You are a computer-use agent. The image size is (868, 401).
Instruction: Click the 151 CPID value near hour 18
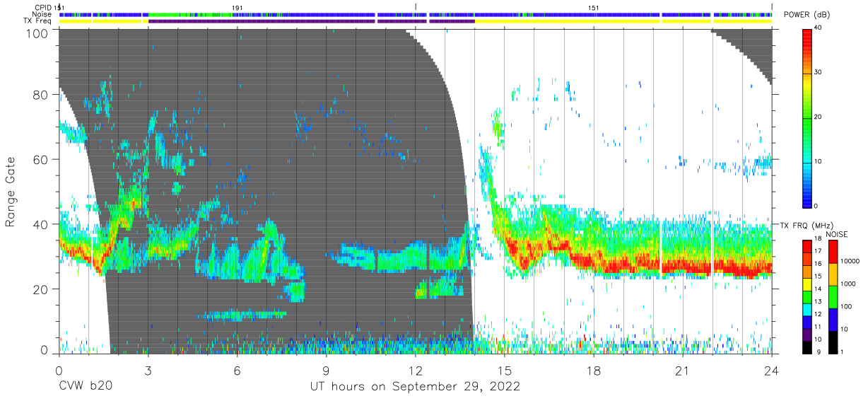[x=594, y=7]
